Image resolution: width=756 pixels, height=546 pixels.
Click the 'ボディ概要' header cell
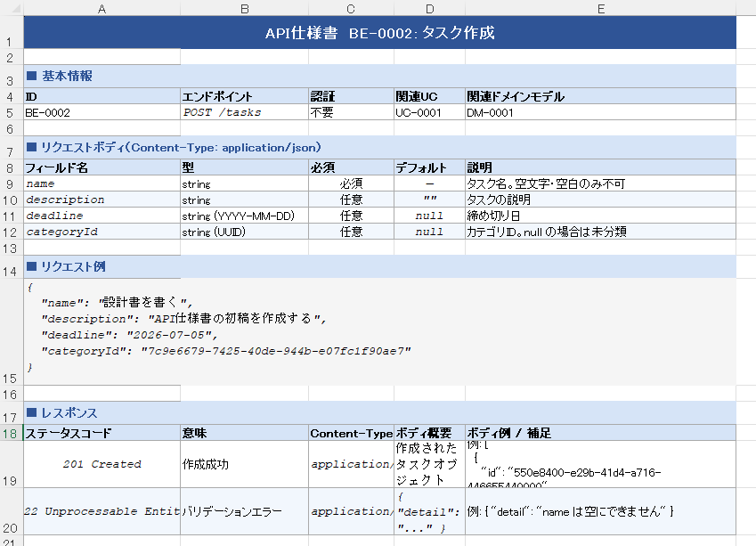pyautogui.click(x=429, y=433)
